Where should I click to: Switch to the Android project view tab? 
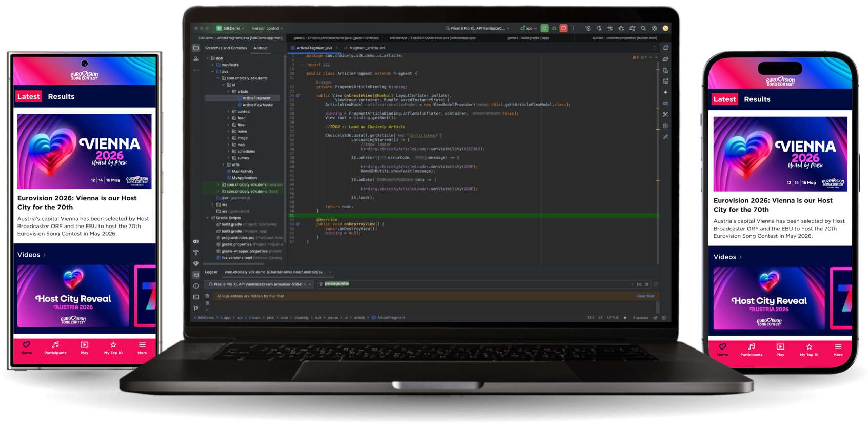[261, 48]
